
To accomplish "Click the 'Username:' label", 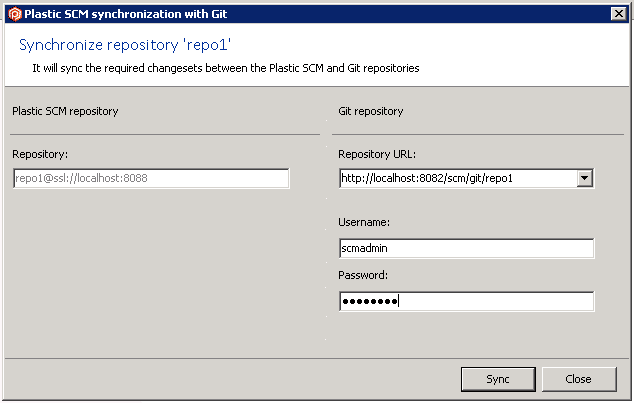I will (364, 221).
